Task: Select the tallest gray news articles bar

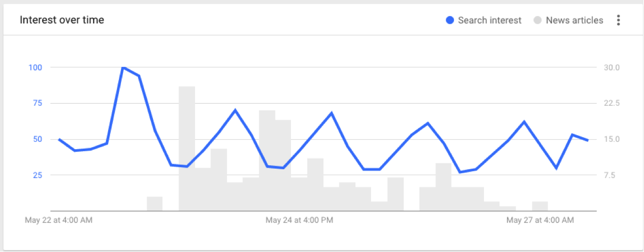Action: click(x=187, y=149)
